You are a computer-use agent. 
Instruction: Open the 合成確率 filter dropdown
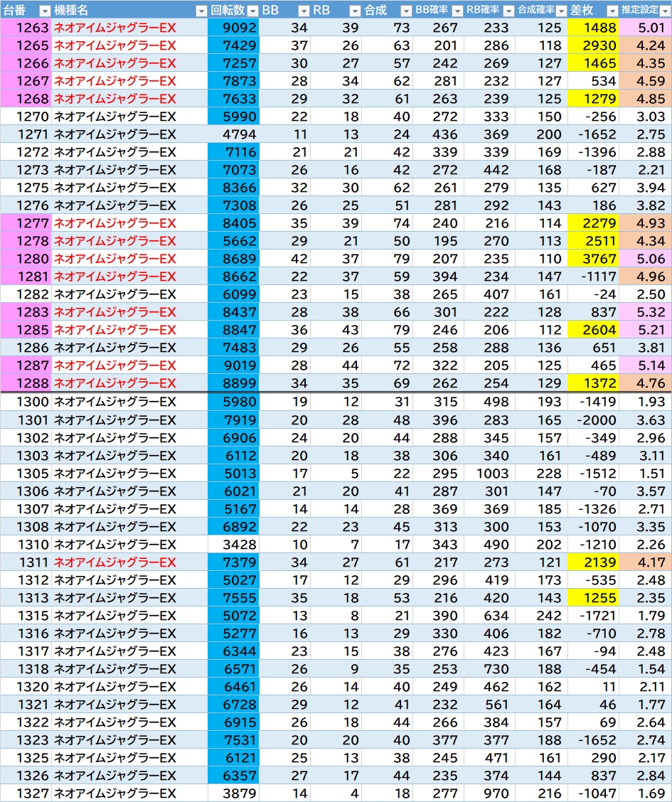560,11
